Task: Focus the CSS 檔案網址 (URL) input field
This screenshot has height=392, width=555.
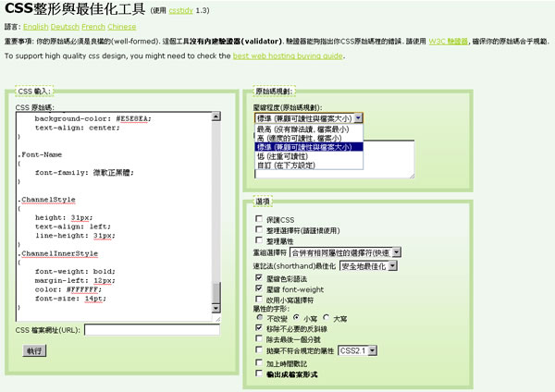Action: point(152,329)
